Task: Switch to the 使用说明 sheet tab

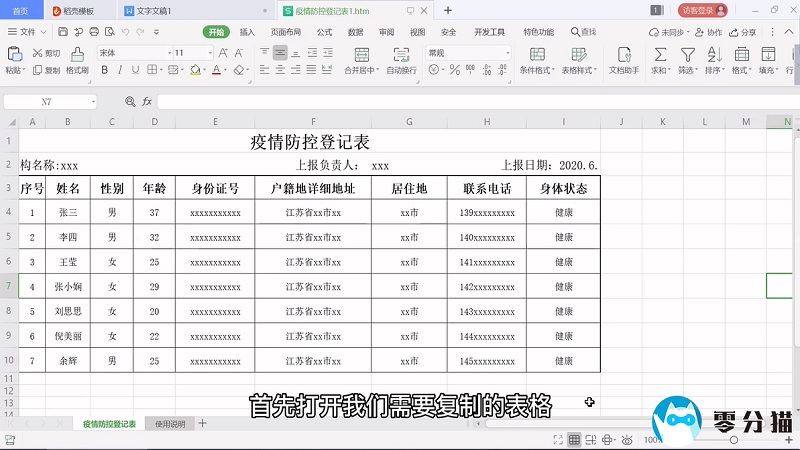Action: [170, 424]
